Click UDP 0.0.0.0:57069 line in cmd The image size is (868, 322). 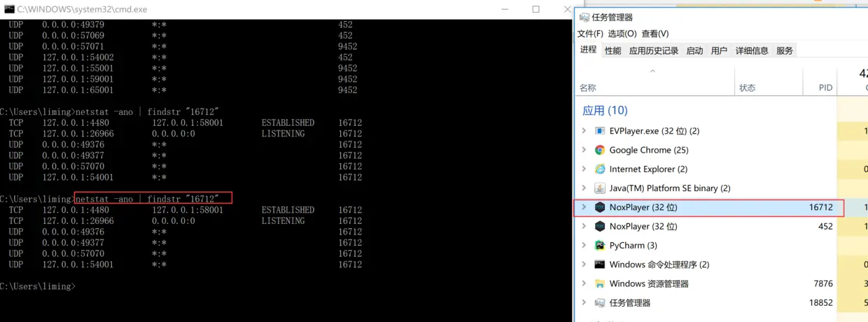coord(181,35)
